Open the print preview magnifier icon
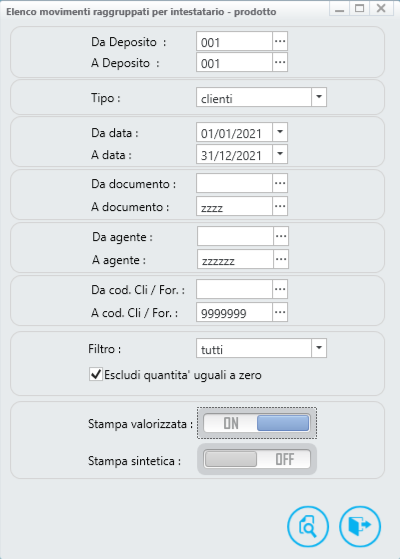This screenshot has height=559, width=400. point(308,526)
